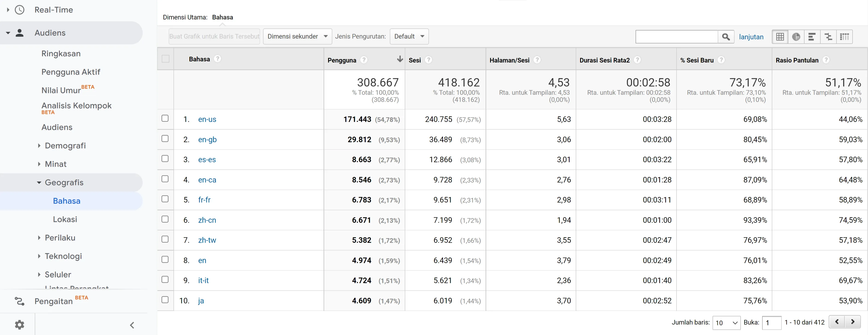
Task: Expand the Perilaku submenu
Action: tap(39, 238)
